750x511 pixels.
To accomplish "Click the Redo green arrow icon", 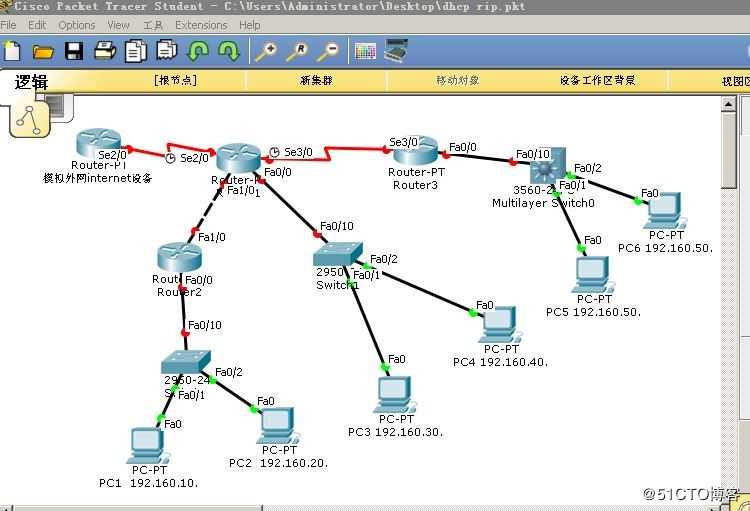I will point(229,51).
